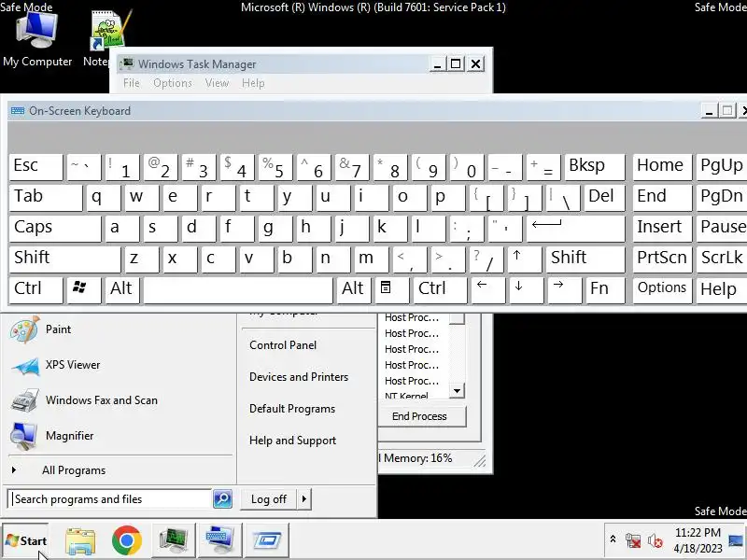Toggle the right Ctrl key

(x=440, y=289)
